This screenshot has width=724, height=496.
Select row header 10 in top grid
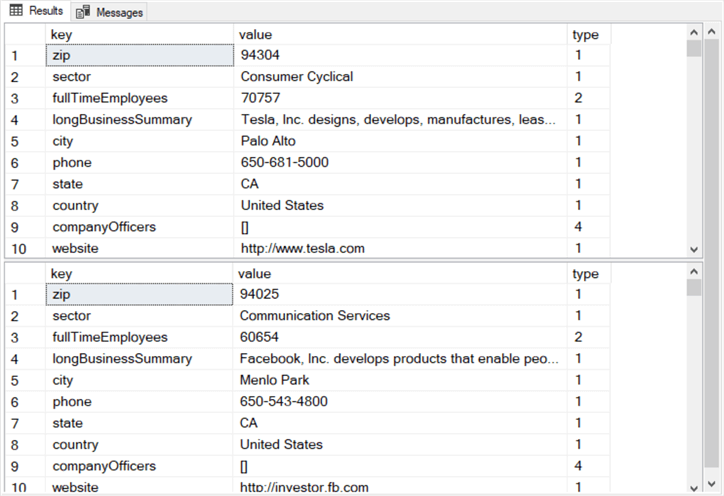coord(25,248)
